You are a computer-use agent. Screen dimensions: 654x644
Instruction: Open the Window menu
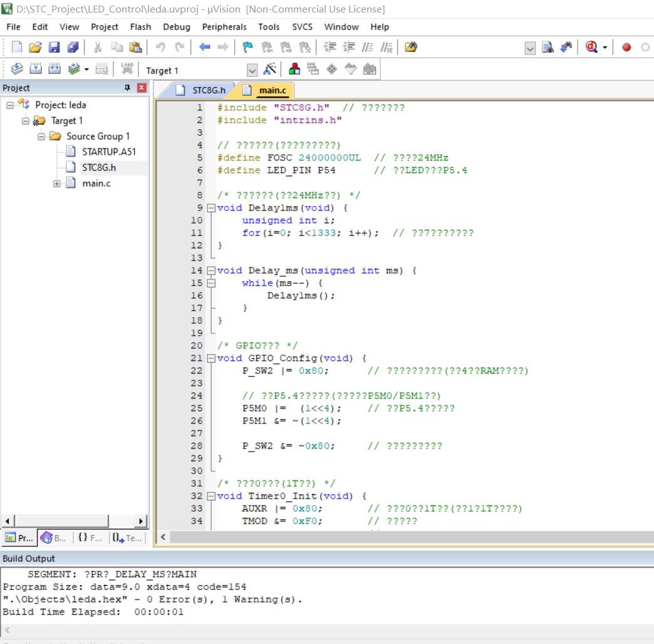(341, 27)
